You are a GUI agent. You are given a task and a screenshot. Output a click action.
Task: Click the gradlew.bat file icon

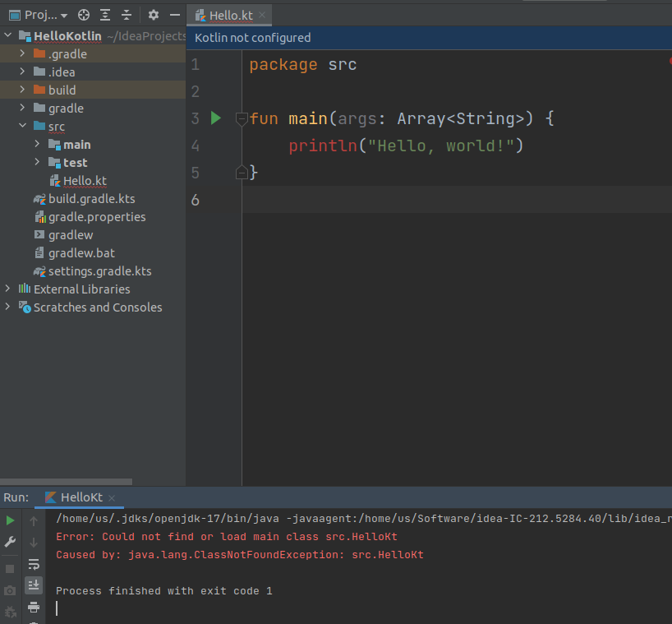pos(39,253)
